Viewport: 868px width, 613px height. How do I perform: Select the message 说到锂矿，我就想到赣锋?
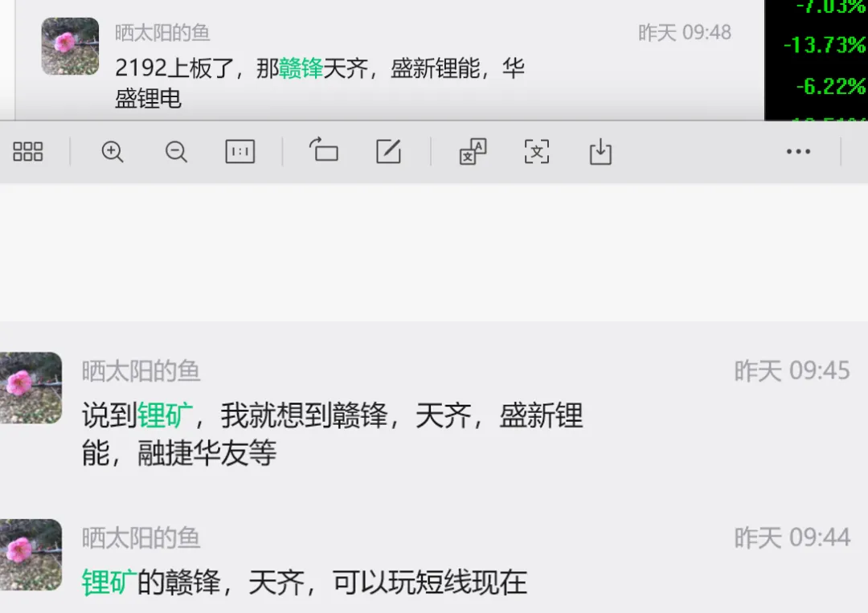tap(332, 435)
